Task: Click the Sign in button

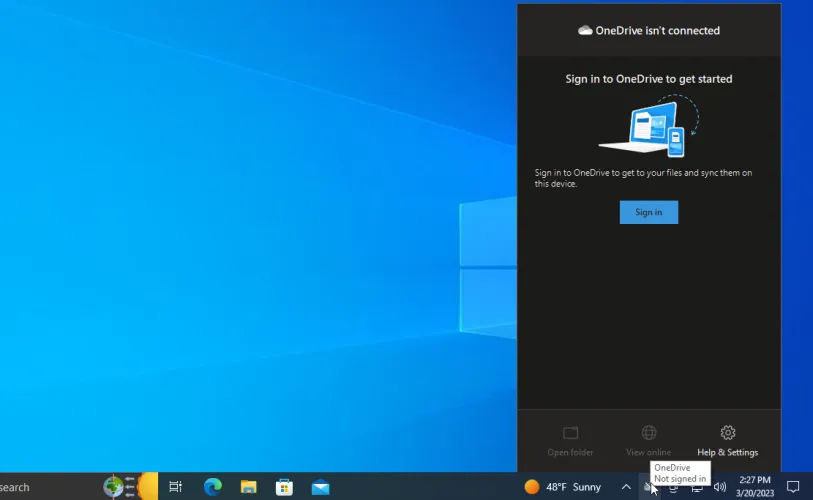Action: (x=648, y=212)
